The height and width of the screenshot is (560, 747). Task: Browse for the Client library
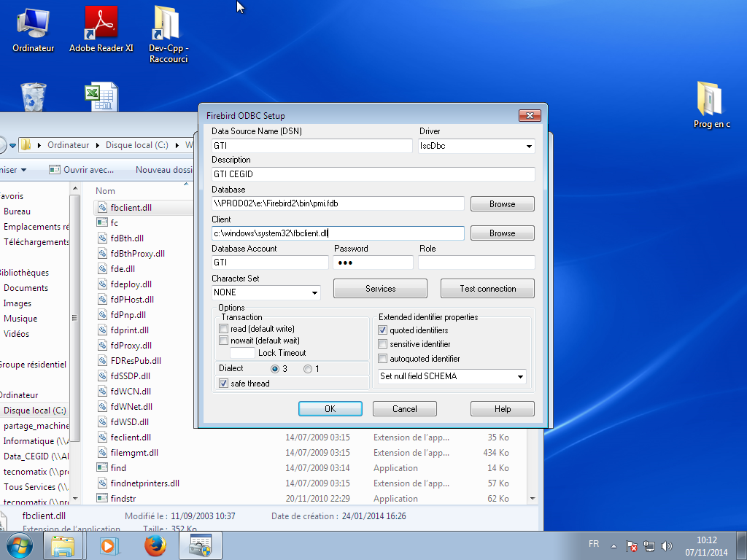[502, 233]
